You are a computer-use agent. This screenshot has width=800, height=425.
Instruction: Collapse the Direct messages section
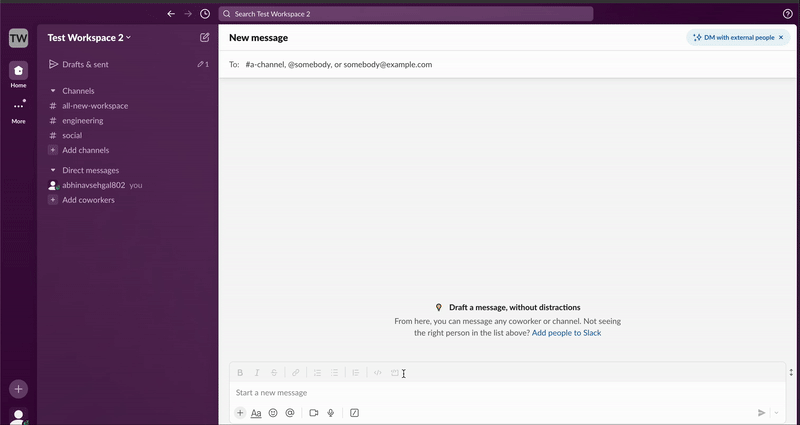53,170
